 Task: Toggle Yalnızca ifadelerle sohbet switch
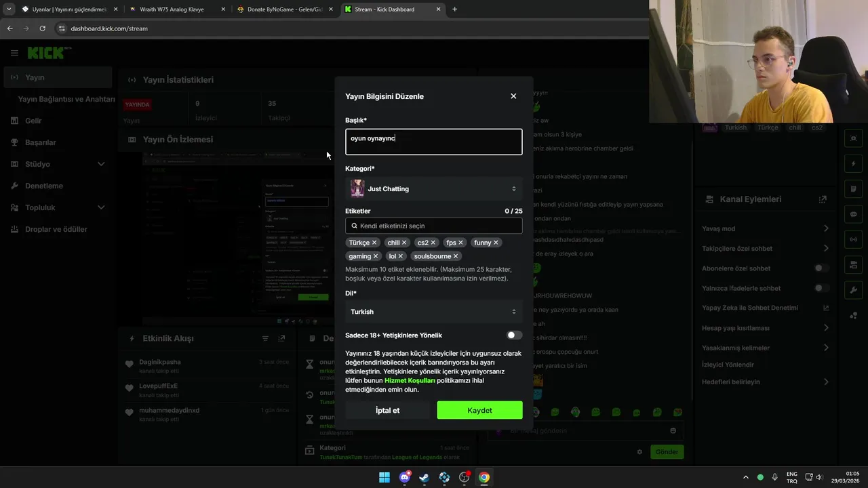[x=821, y=288]
